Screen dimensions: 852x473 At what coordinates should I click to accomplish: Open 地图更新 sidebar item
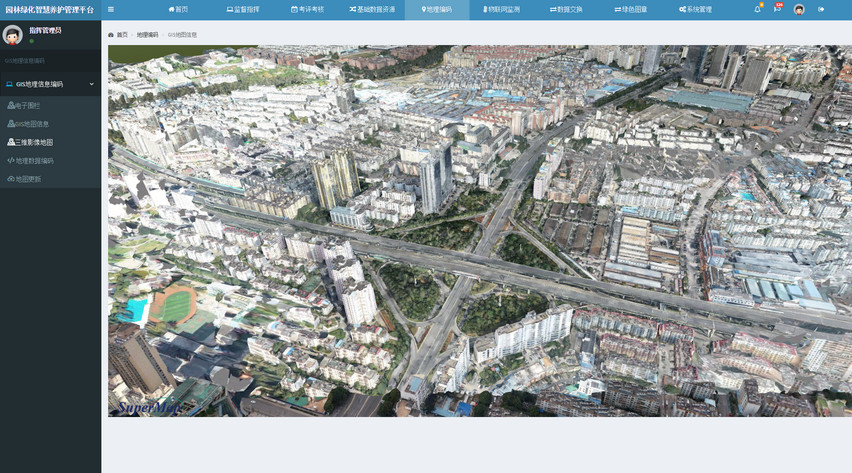[x=28, y=179]
